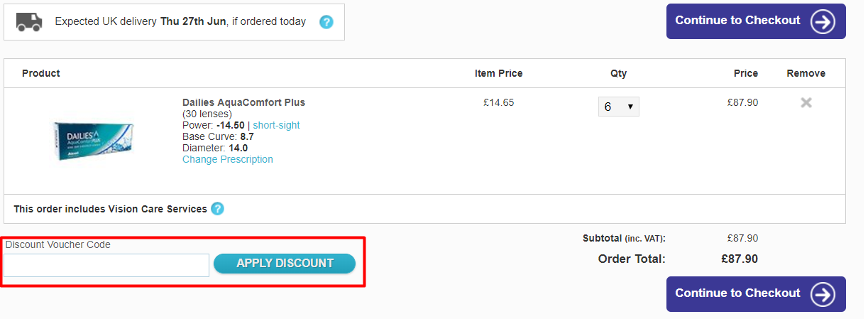Click the Product column header

click(41, 73)
